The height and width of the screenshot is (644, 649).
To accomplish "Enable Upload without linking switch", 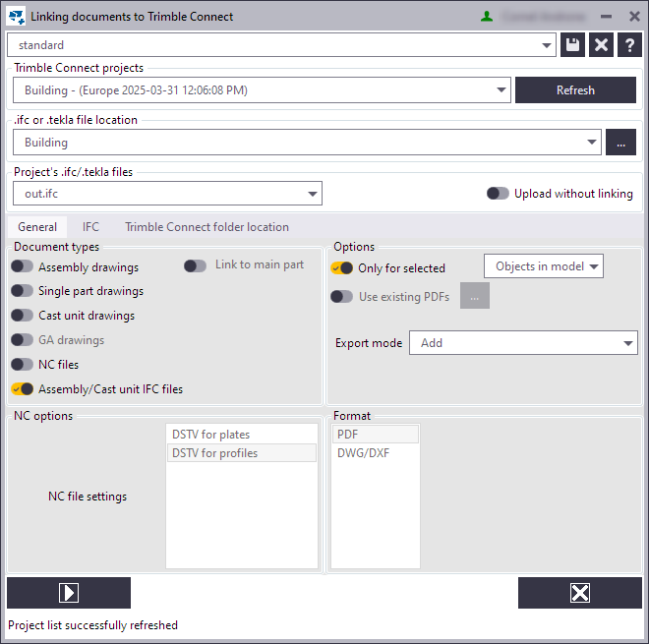I will pos(498,194).
